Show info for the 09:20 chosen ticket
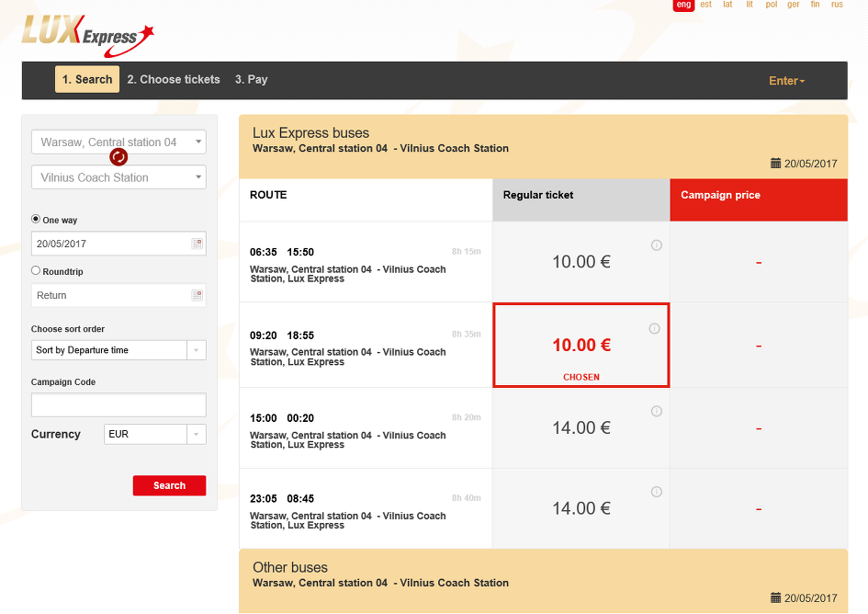868x614 pixels. [654, 329]
